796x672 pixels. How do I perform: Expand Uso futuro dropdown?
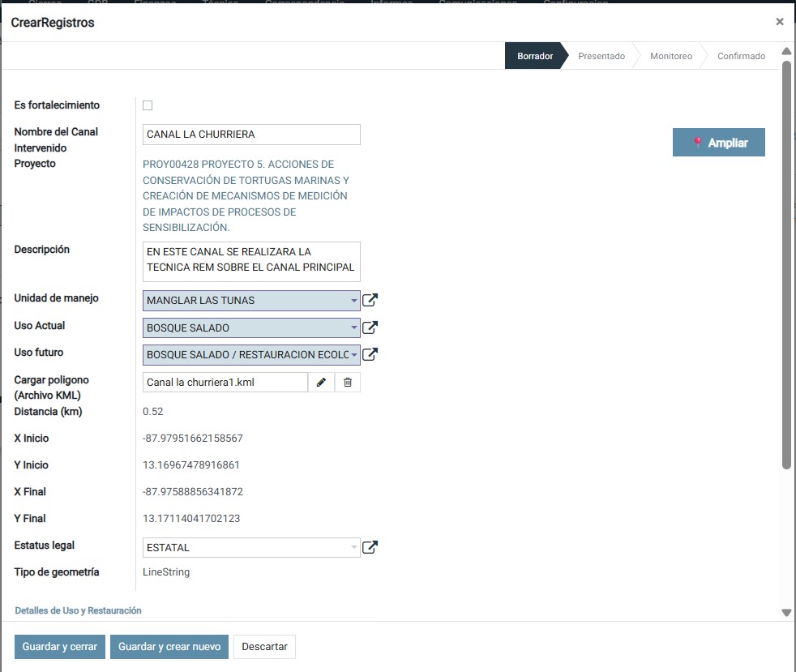[x=354, y=355]
